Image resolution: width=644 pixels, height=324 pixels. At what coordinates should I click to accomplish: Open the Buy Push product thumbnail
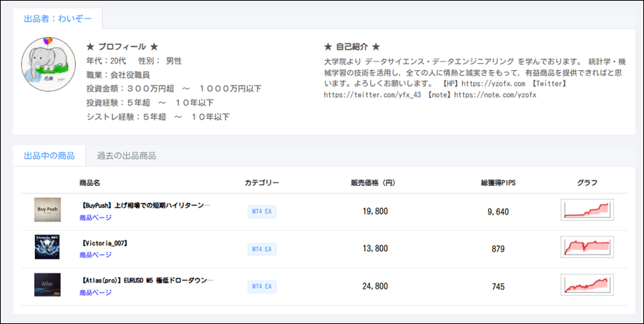47,210
